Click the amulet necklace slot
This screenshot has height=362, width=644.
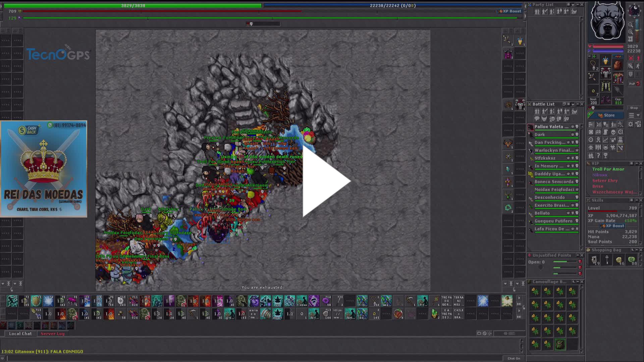click(593, 65)
